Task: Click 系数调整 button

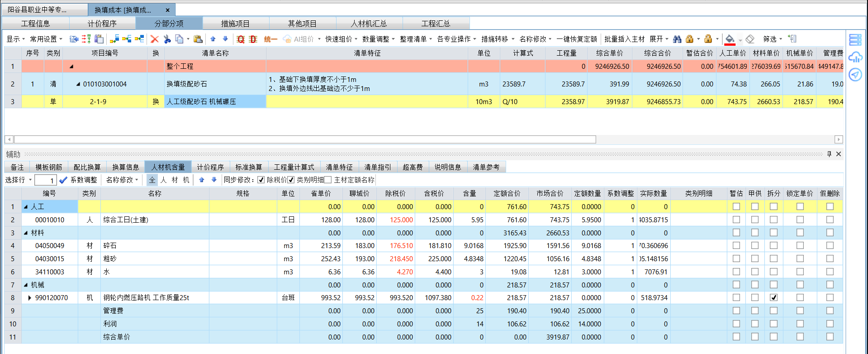Action: click(84, 180)
